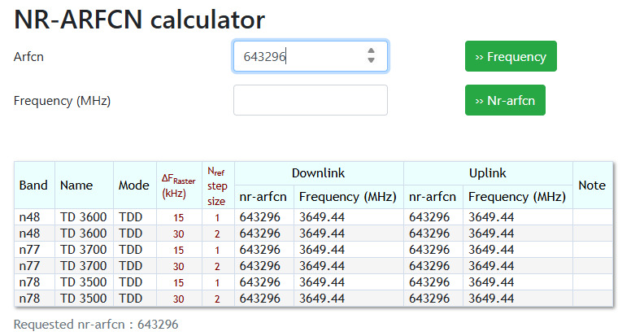The width and height of the screenshot is (644, 336).
Task: Click the ΔF Raster (kHz) column header
Action: [178, 185]
